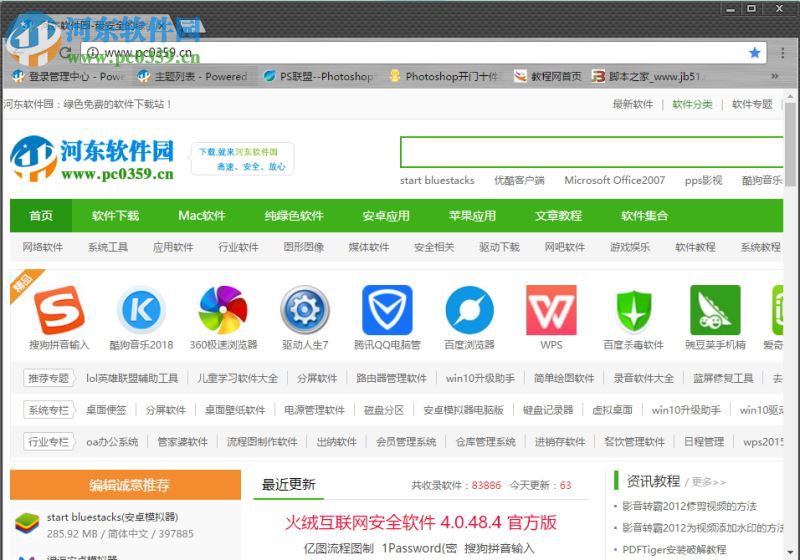Open the 火绒互联网安全软件 4.0.48.4 官方版 headline
The height and width of the screenshot is (560, 800).
pyautogui.click(x=420, y=523)
